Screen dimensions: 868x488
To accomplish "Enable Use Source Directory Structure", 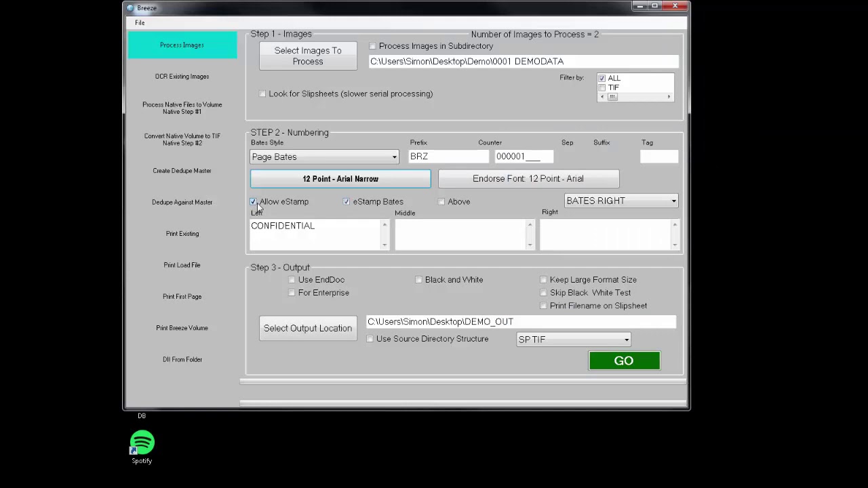I will pos(370,339).
